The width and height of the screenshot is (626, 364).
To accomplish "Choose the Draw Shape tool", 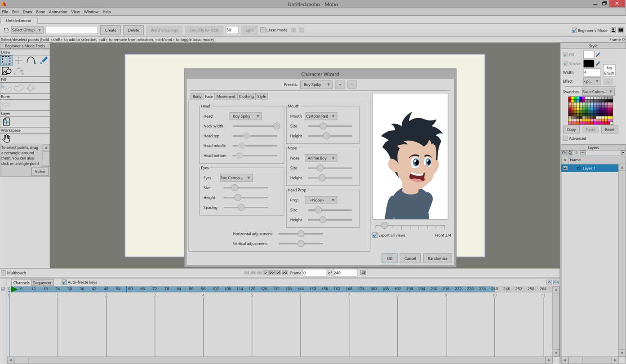I will (6, 71).
